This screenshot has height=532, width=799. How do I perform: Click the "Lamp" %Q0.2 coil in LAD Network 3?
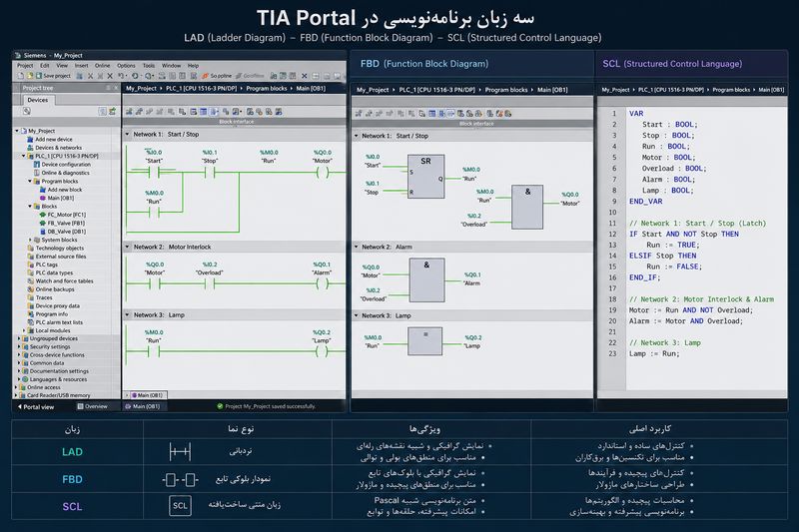click(322, 351)
